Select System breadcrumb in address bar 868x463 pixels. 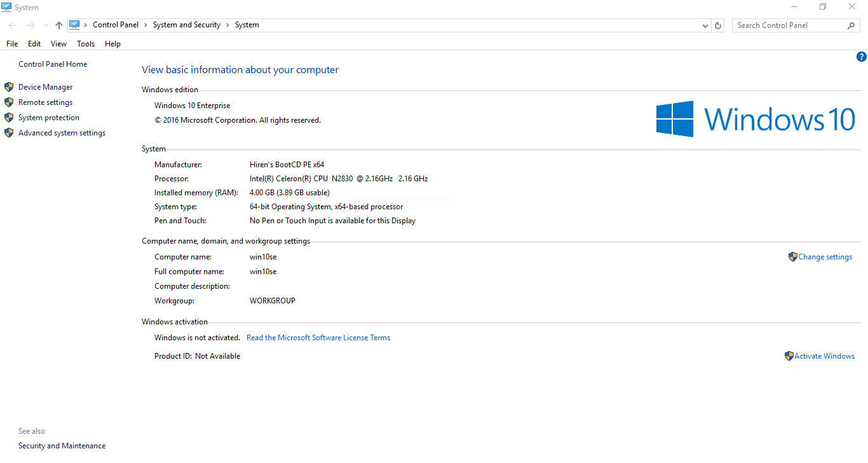pyautogui.click(x=247, y=25)
